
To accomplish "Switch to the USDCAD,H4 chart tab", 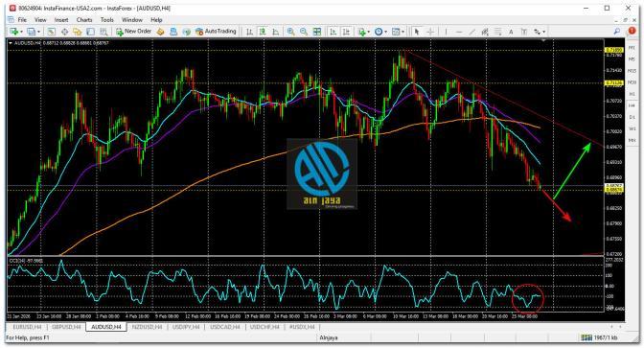I will (x=225, y=327).
